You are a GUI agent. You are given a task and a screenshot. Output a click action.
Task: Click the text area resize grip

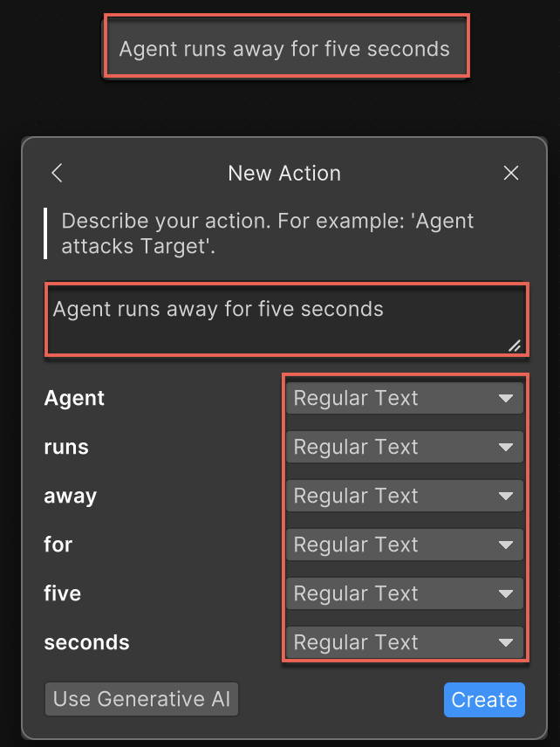[515, 346]
